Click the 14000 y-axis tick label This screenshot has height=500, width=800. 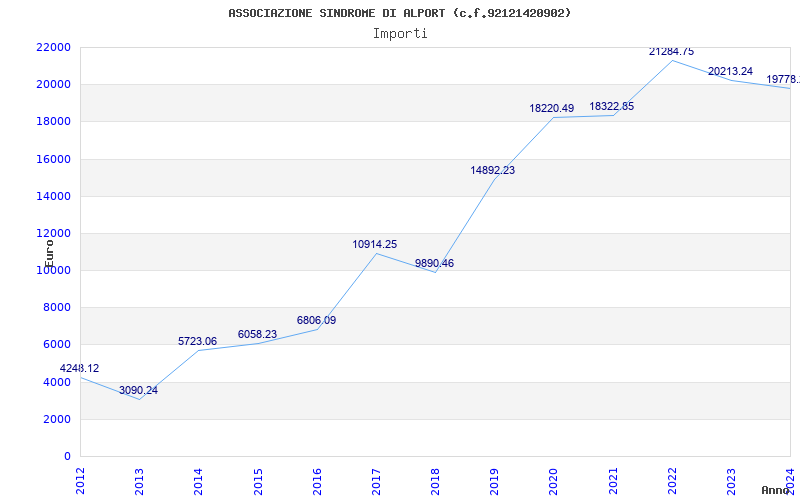pos(54,196)
